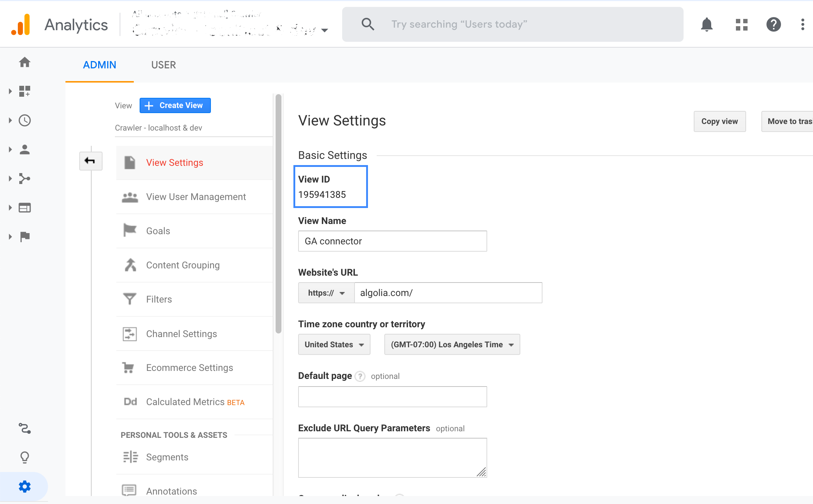
Task: Expand Los Angeles Time zone dropdown
Action: click(450, 344)
